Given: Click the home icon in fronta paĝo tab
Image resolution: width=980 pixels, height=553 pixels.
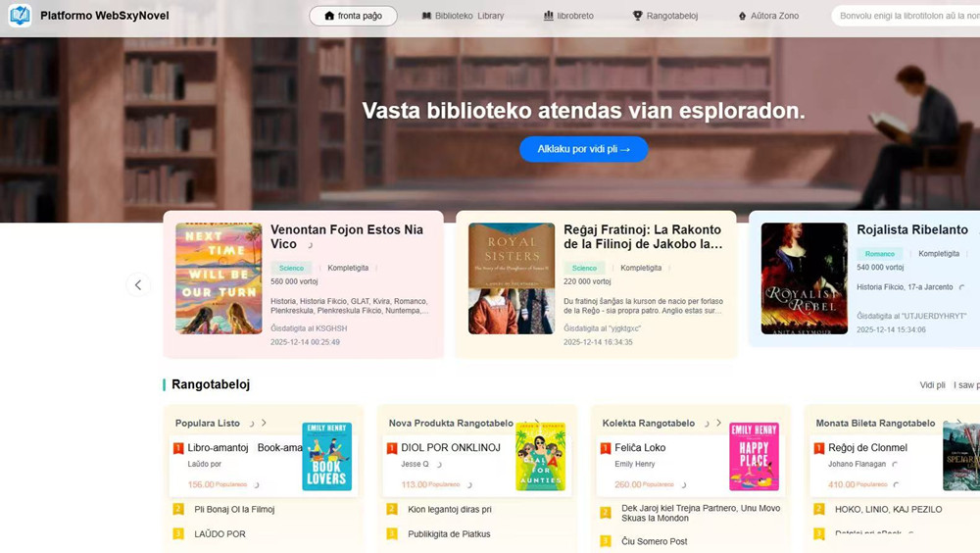Looking at the screenshot, I should [329, 16].
